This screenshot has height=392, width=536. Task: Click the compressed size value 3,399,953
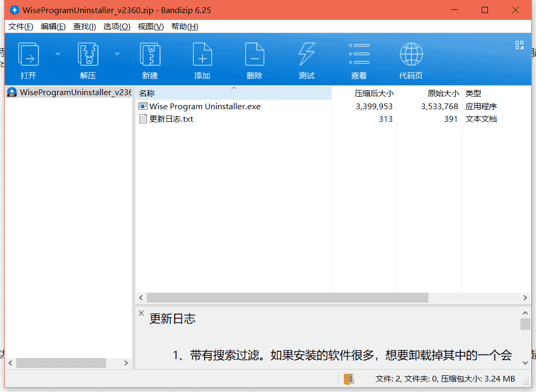pyautogui.click(x=374, y=107)
